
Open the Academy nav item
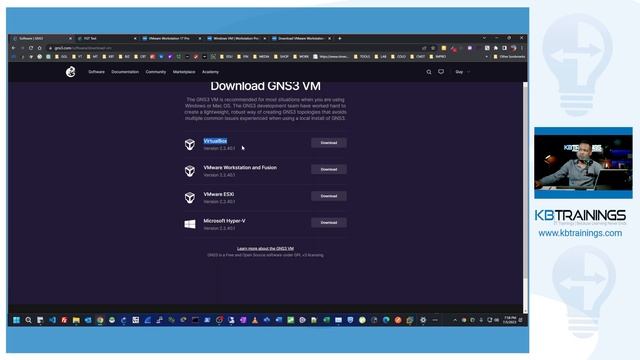210,72
